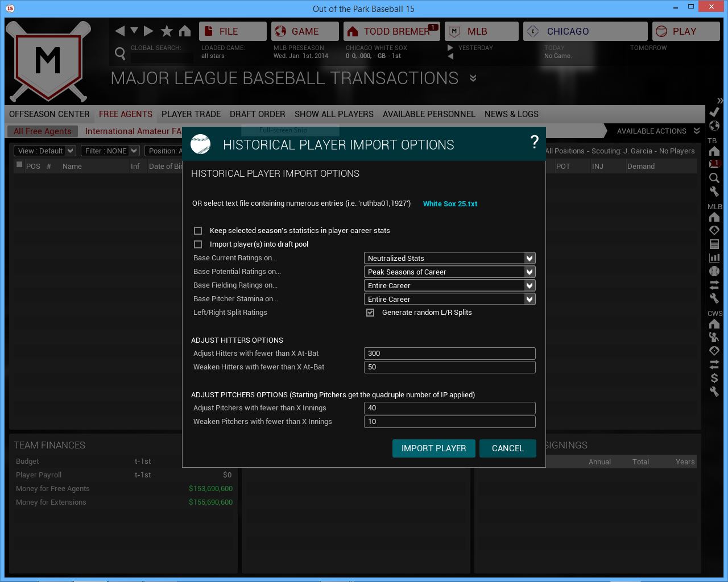Enable Keep selected season's statistics checkbox
The height and width of the screenshot is (582, 728).
198,231
